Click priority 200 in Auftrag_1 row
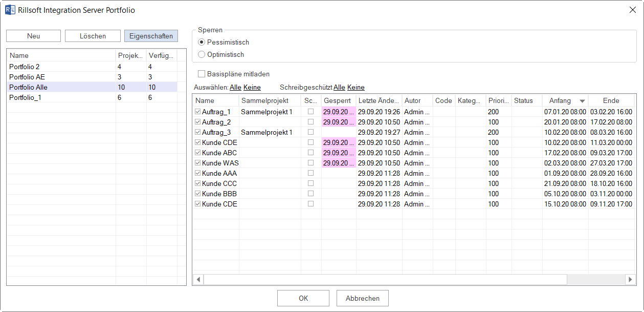Image resolution: width=644 pixels, height=312 pixels. pos(494,112)
